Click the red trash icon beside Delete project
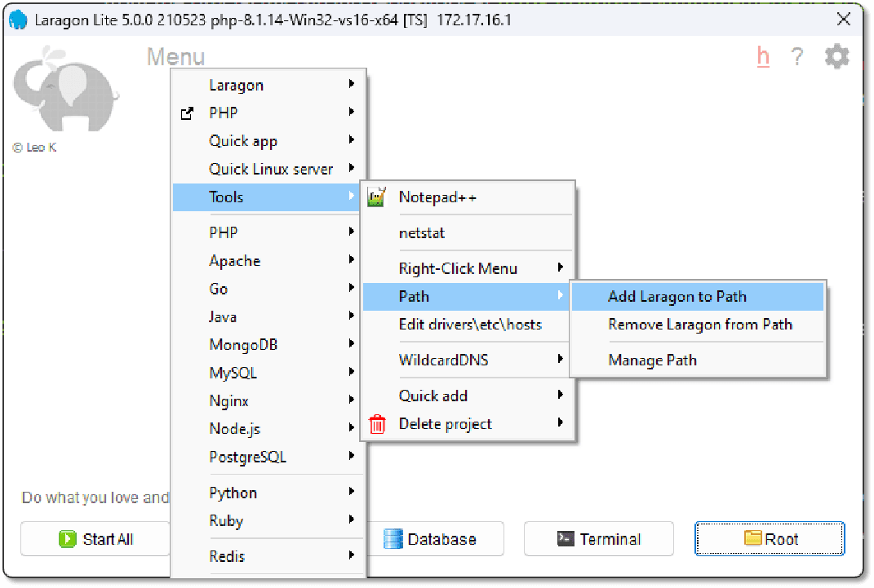Image resolution: width=874 pixels, height=588 pixels. pyautogui.click(x=377, y=424)
